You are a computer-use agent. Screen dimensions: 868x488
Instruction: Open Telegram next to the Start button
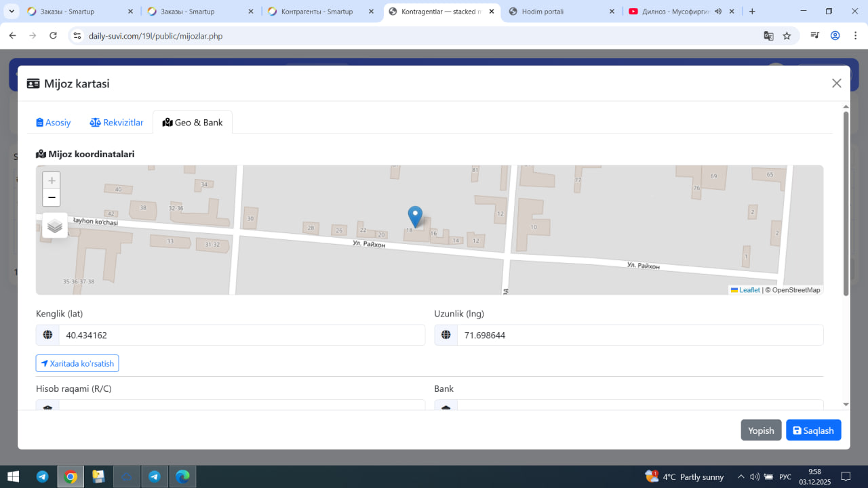[42, 476]
